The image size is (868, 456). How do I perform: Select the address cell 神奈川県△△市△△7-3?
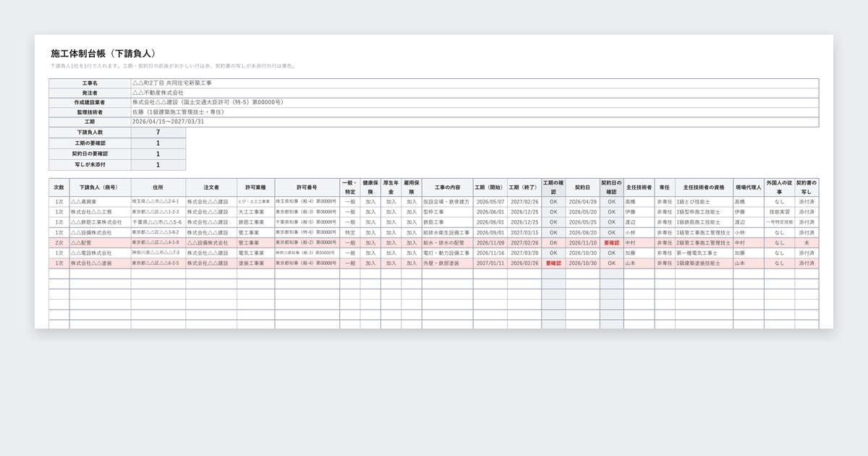(158, 253)
